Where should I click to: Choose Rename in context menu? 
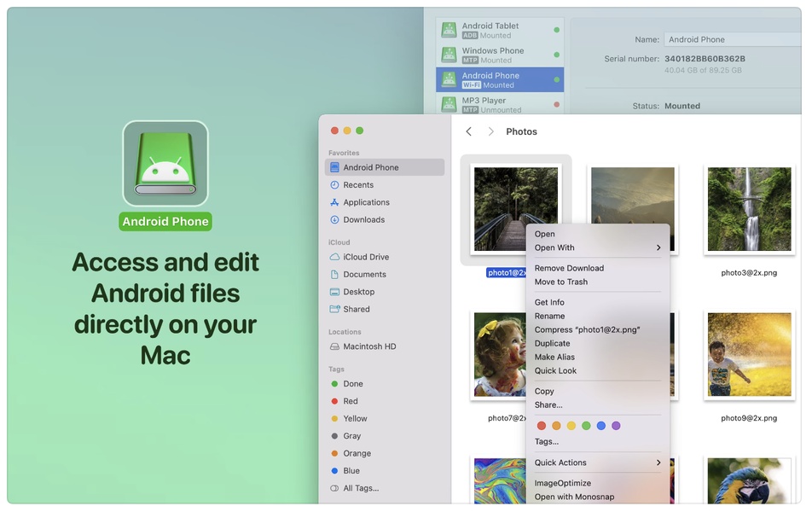click(598, 316)
